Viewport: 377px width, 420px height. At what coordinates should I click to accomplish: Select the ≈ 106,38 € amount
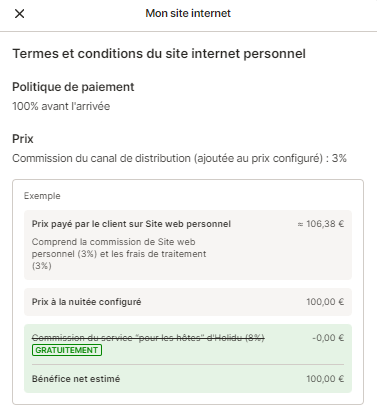[320, 224]
